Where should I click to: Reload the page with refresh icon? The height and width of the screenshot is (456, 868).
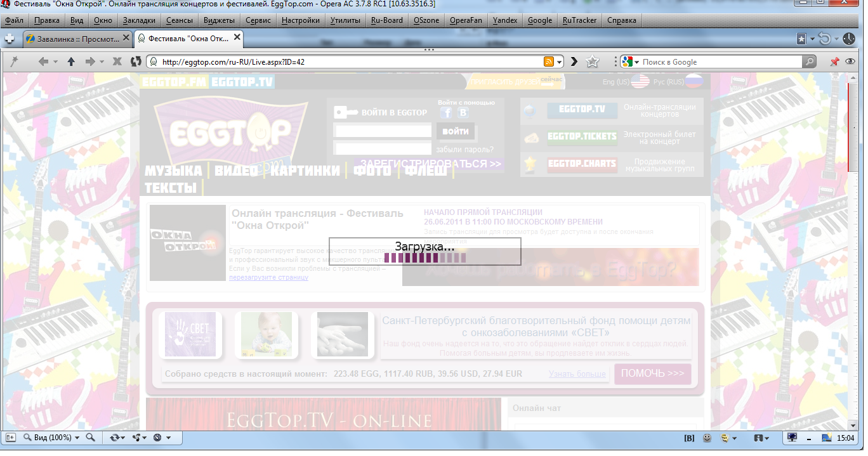click(x=135, y=62)
